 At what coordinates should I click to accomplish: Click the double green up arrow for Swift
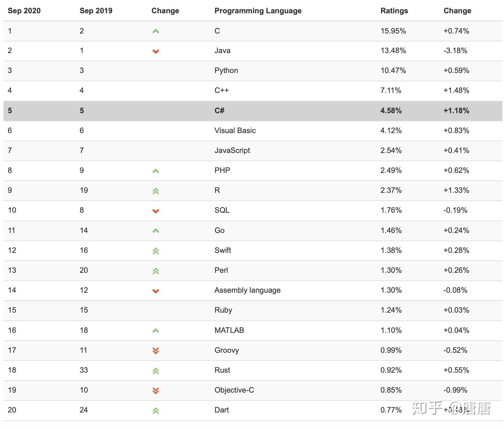click(x=155, y=251)
